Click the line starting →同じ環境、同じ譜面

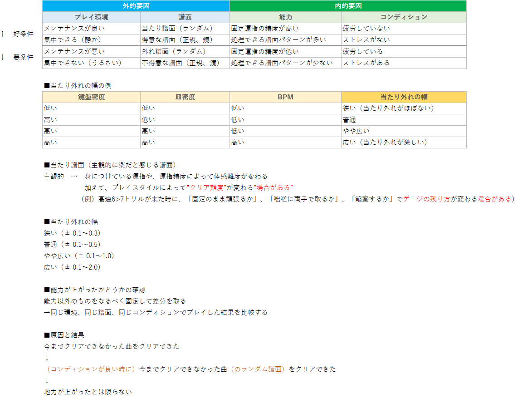coord(156,312)
